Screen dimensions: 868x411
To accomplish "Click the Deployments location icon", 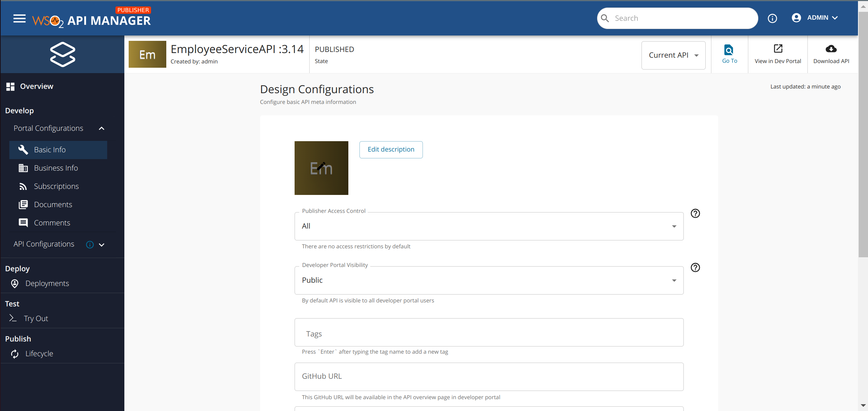I will pos(15,283).
